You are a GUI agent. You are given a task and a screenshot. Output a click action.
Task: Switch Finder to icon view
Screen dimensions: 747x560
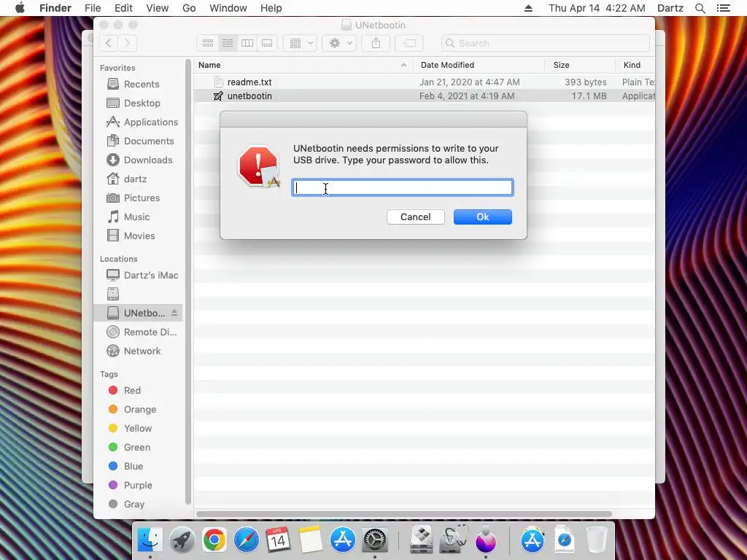pos(208,43)
